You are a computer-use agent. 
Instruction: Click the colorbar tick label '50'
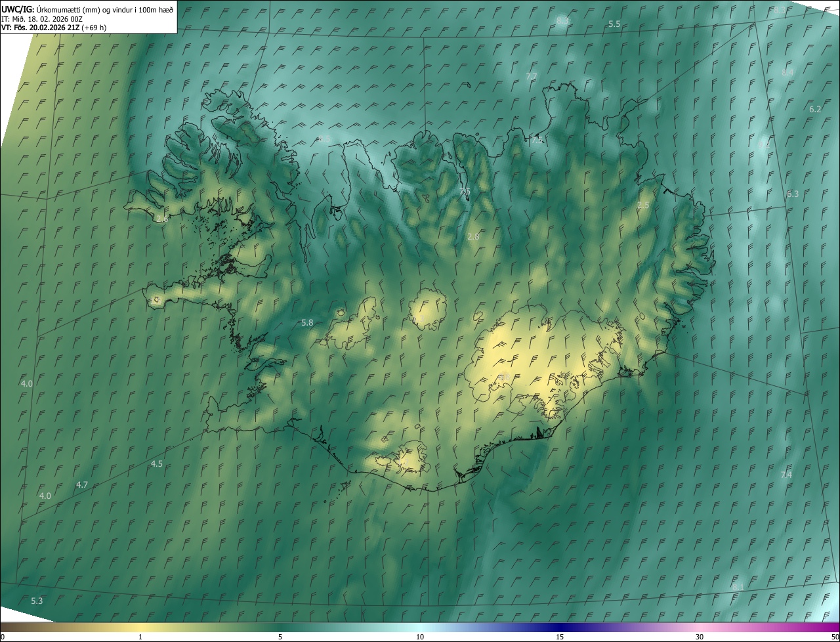click(x=835, y=637)
